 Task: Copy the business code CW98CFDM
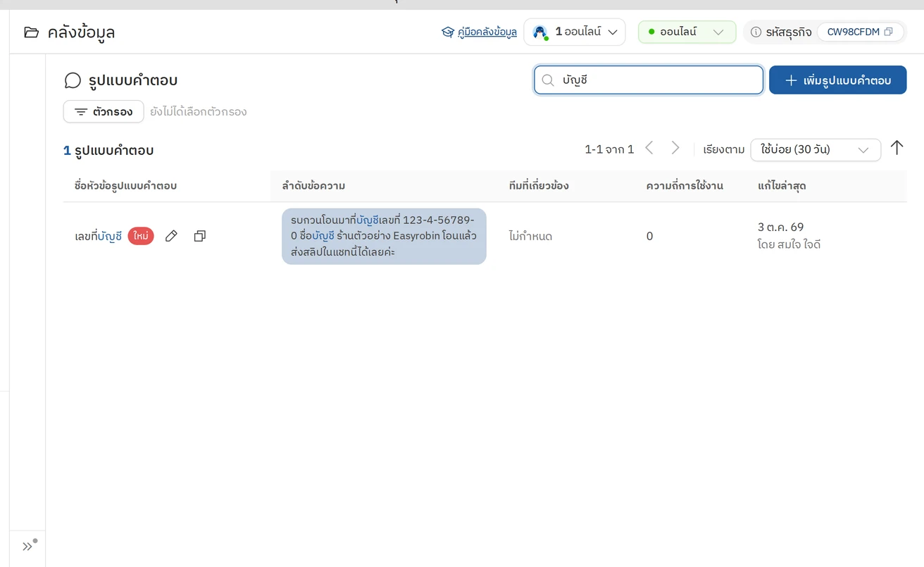point(889,32)
